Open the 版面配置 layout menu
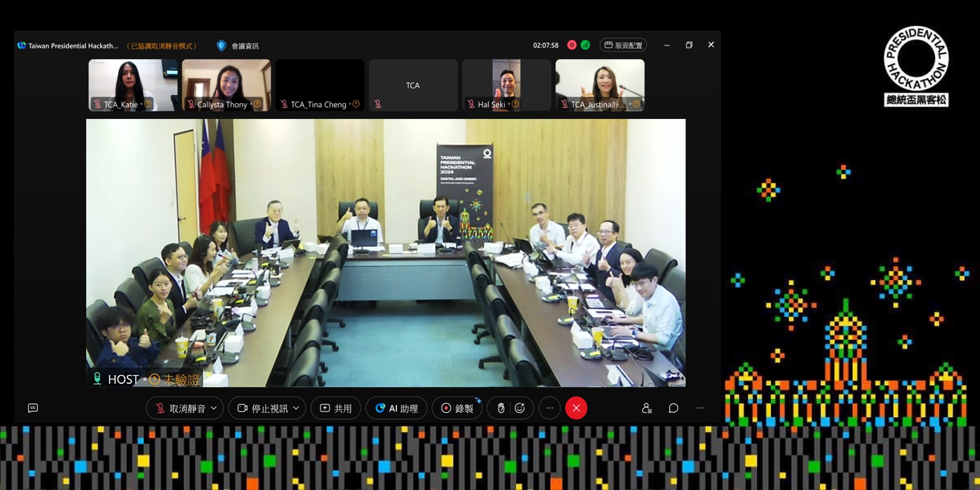The height and width of the screenshot is (490, 980). pos(623,45)
